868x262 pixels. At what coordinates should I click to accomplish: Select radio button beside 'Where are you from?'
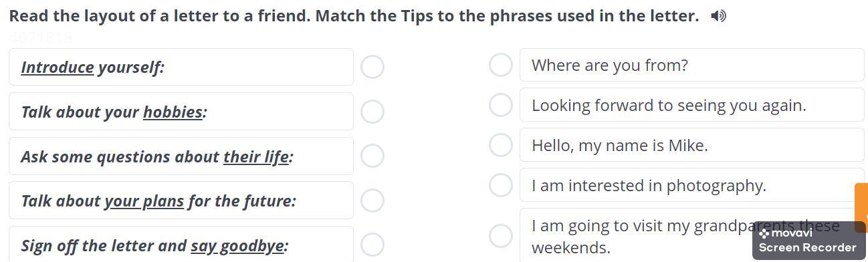click(x=501, y=65)
